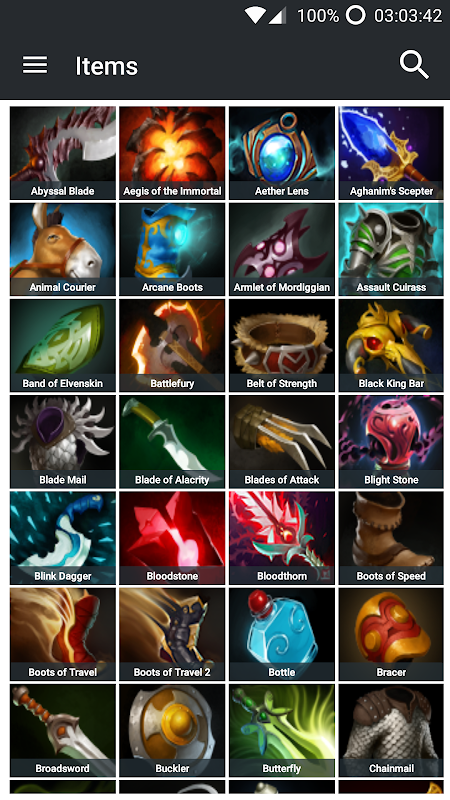Open the hamburger navigation menu
The image size is (450, 800).
[35, 66]
